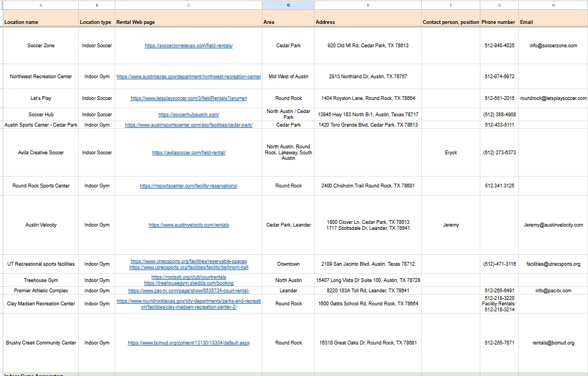Open the utrecsports.org reservable-spaces link

click(x=189, y=261)
